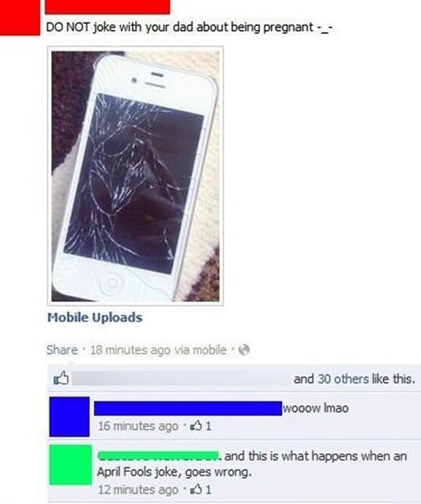Screen dimensions: 421x504
Task: Show the 30 others who like this
Action: [x=344, y=379]
